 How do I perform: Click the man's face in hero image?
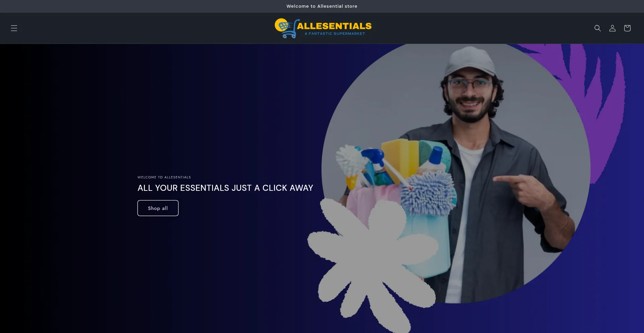click(x=470, y=96)
